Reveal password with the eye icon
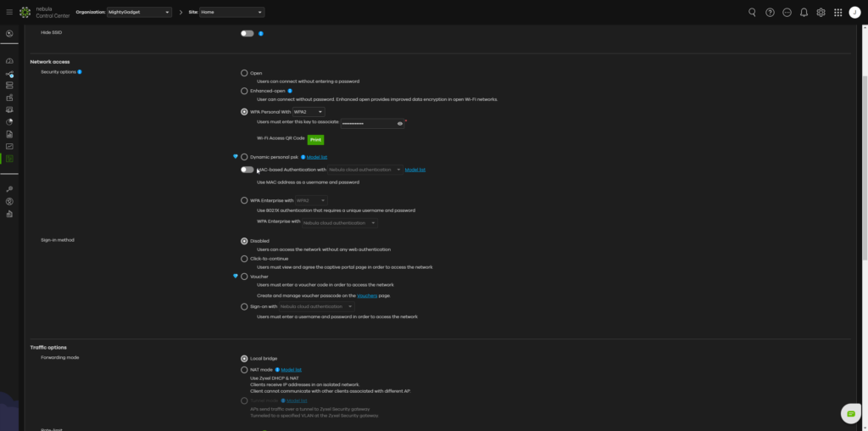Screen dimensions: 868x431 point(400,124)
